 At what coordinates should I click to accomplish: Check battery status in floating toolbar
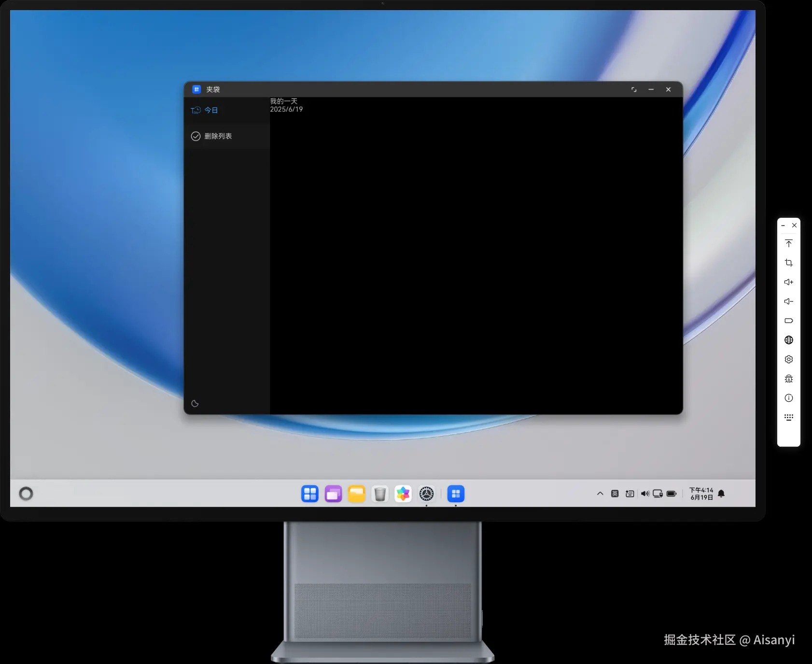coord(789,320)
